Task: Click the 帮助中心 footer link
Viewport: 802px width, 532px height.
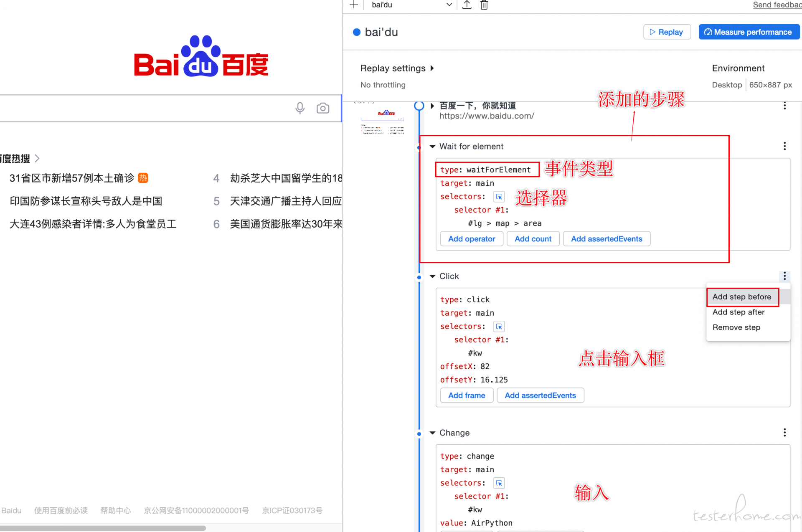Action: [x=116, y=511]
